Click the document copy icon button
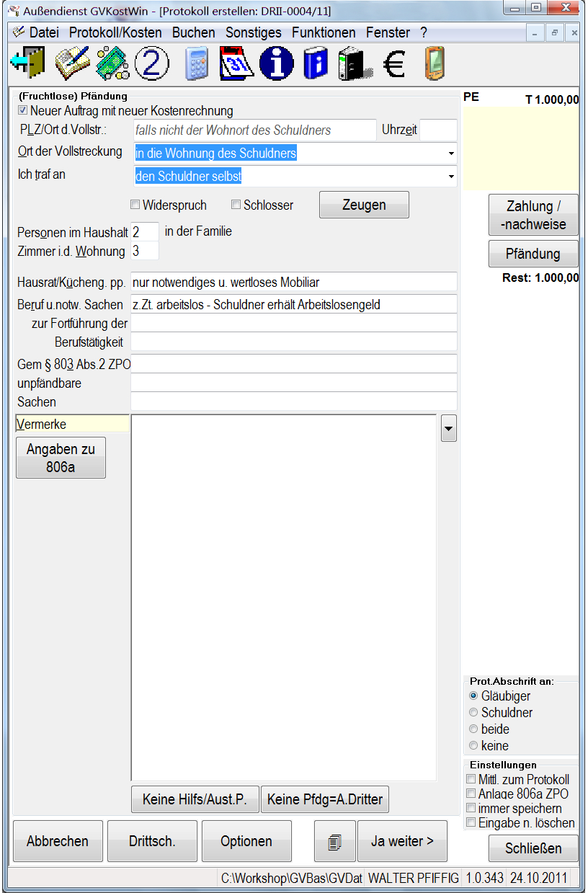Image resolution: width=588 pixels, height=893 pixels. coord(334,841)
